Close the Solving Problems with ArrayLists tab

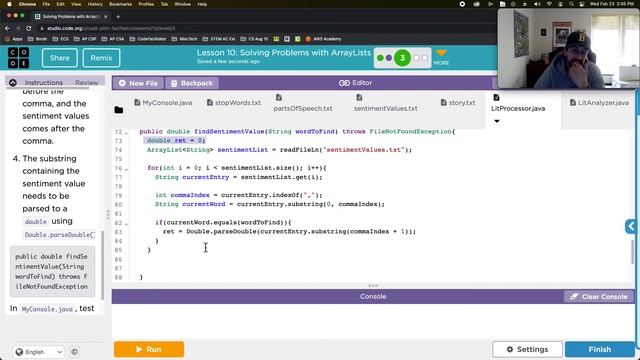click(x=105, y=17)
